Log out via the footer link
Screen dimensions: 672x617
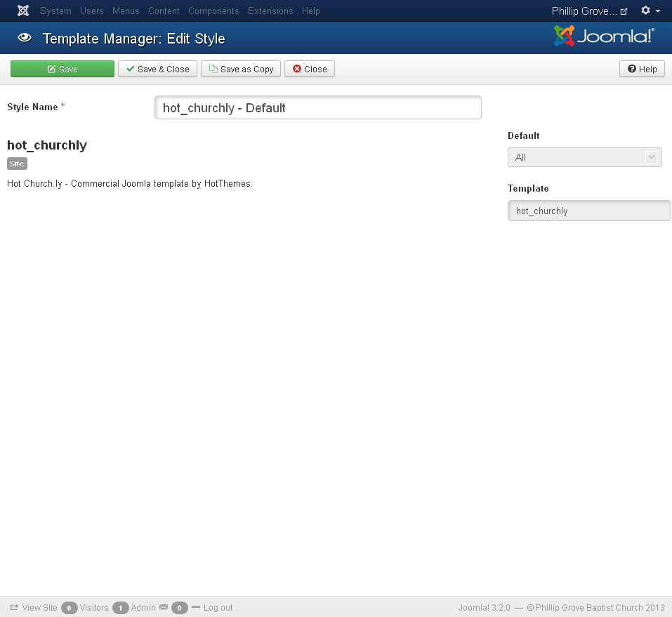click(x=213, y=608)
